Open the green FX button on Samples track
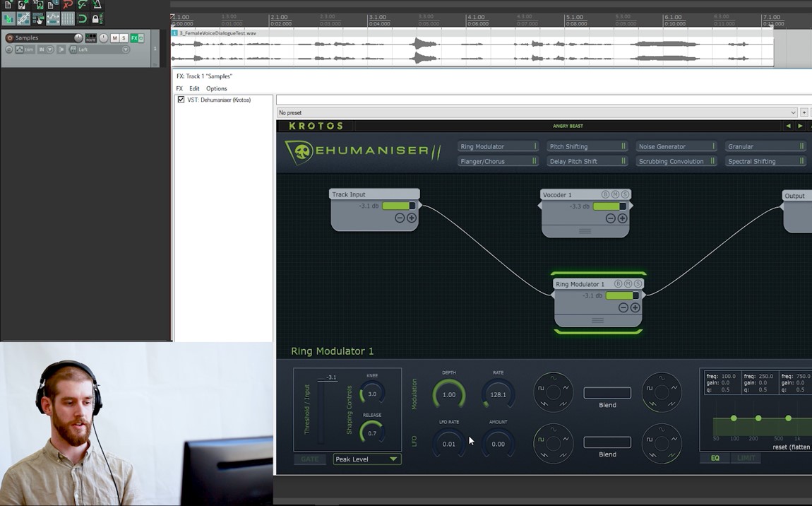The width and height of the screenshot is (812, 506). click(134, 38)
